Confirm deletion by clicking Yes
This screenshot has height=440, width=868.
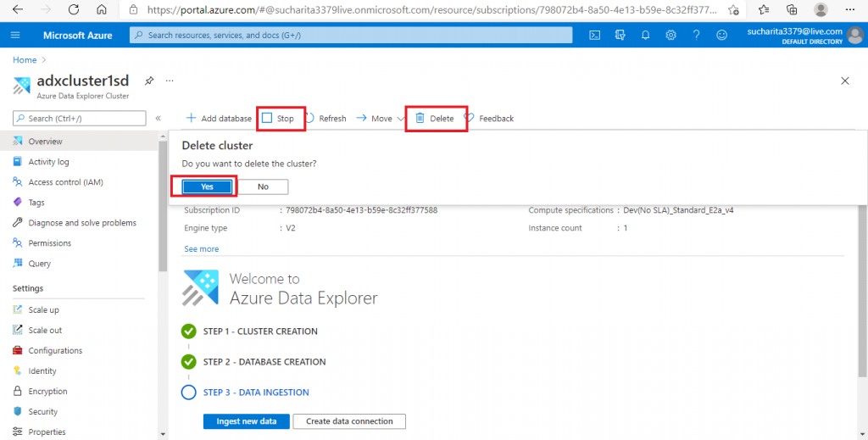[x=207, y=187]
